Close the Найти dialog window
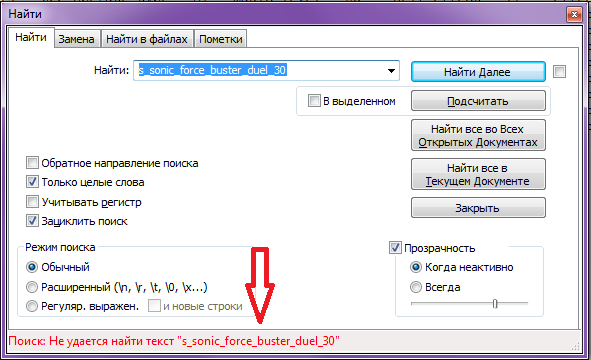 (x=574, y=15)
